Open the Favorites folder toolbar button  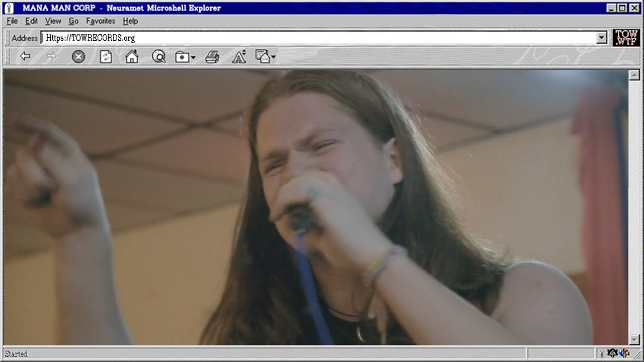pos(182,57)
